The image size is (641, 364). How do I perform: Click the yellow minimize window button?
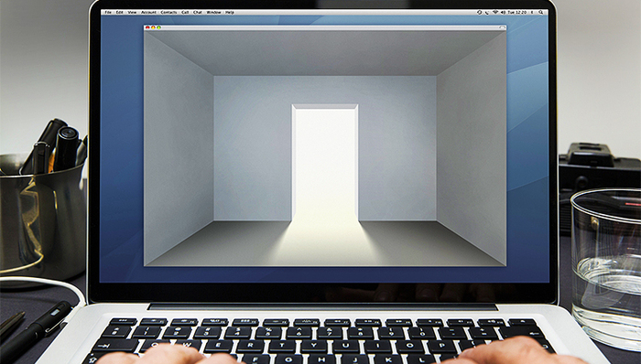coord(153,27)
